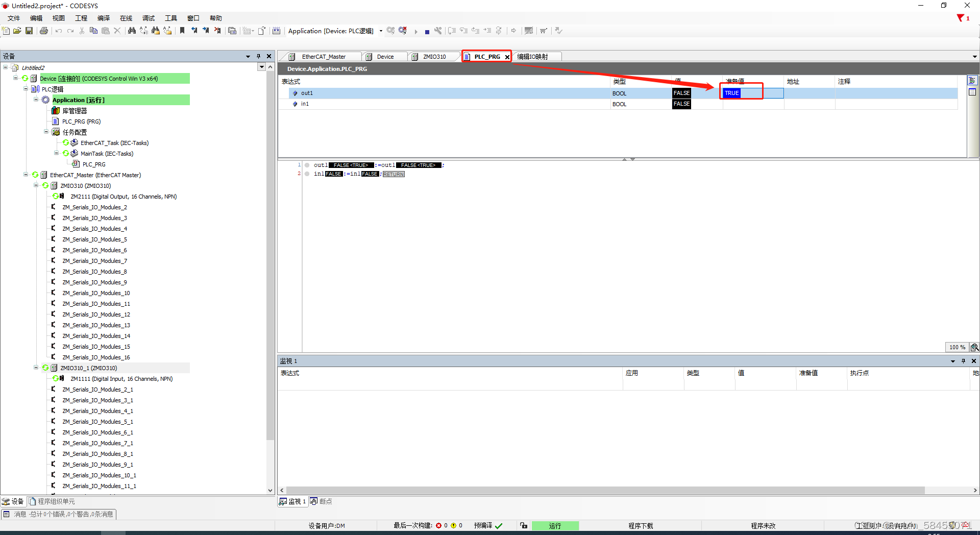Save the project using the save icon
Viewport: 980px width, 535px height.
coord(29,31)
